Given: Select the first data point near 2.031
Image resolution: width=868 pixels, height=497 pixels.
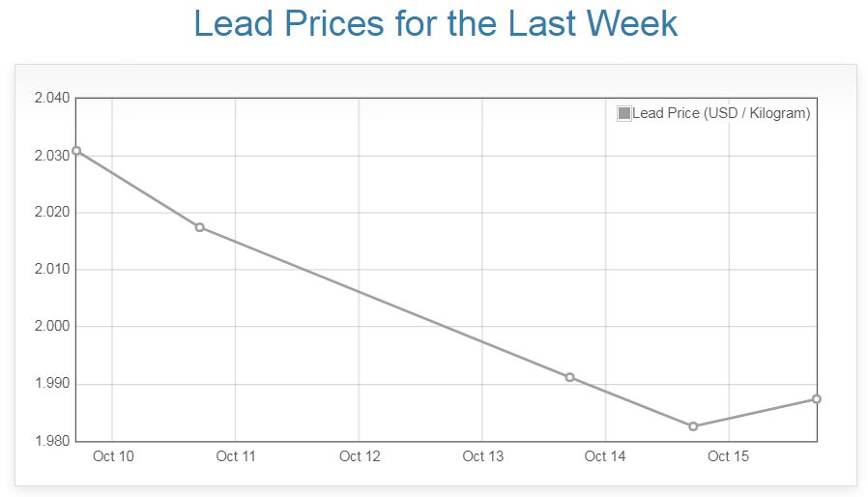Looking at the screenshot, I should (x=76, y=151).
